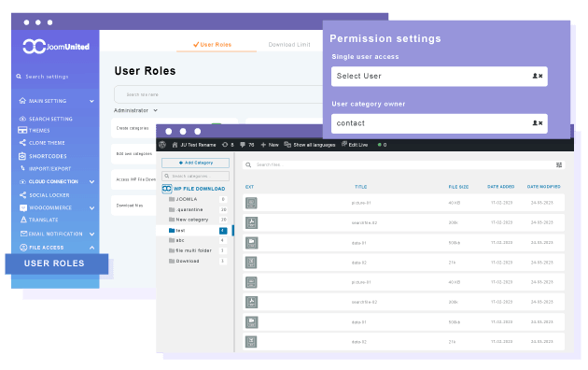Open the Select User dropdown field
Viewport: 588px width, 370px height.
click(439, 77)
